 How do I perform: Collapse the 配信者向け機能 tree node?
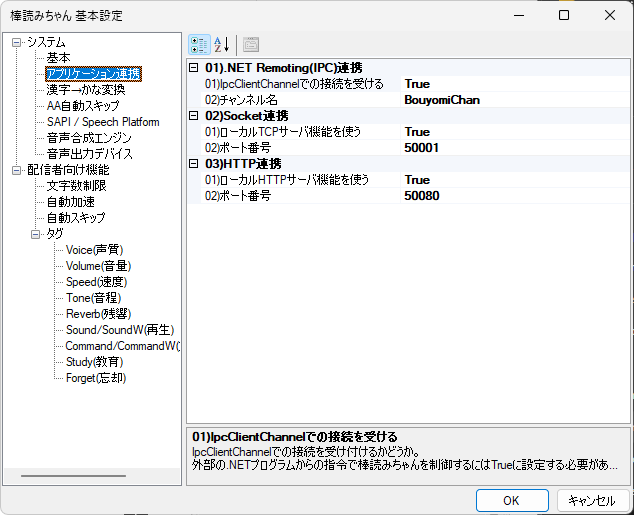coord(17,170)
